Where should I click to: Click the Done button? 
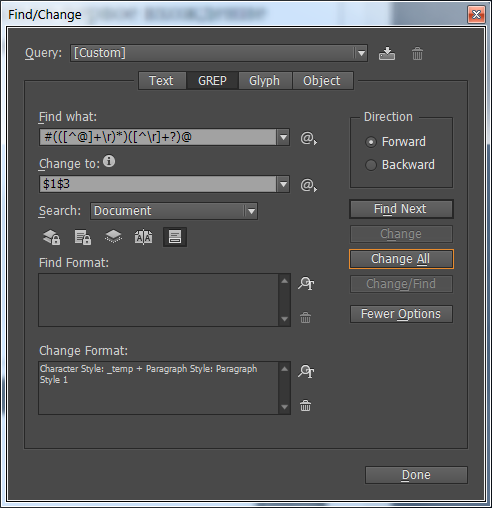coord(416,475)
